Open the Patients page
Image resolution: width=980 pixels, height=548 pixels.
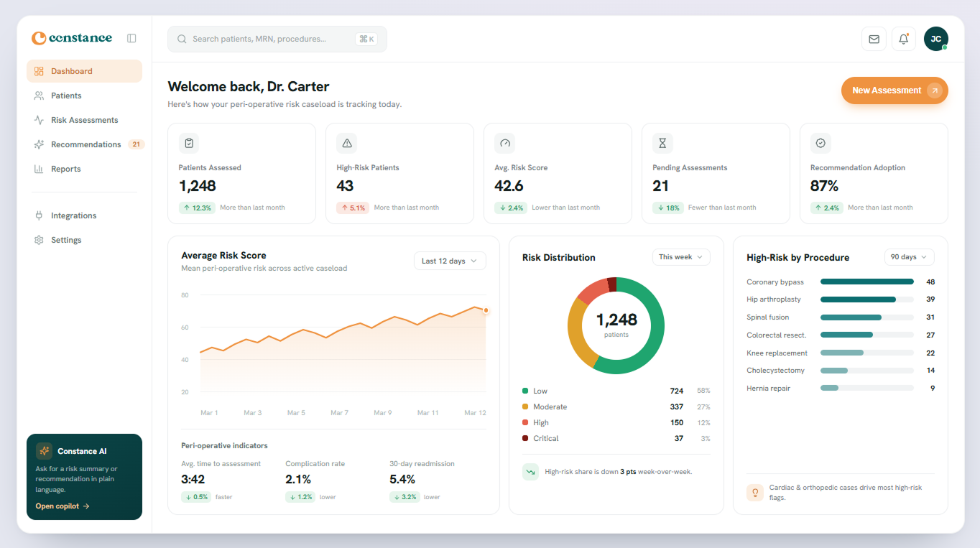(x=84, y=96)
